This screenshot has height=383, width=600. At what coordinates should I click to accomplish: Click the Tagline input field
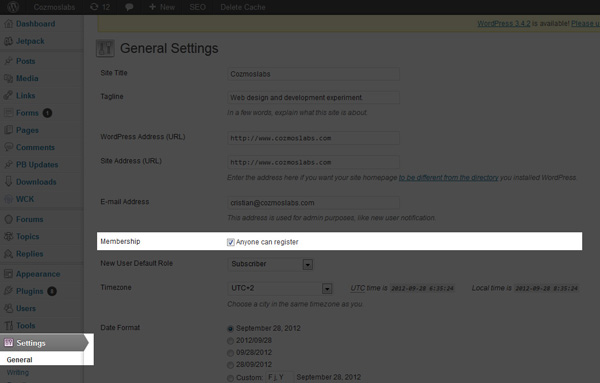coord(313,98)
